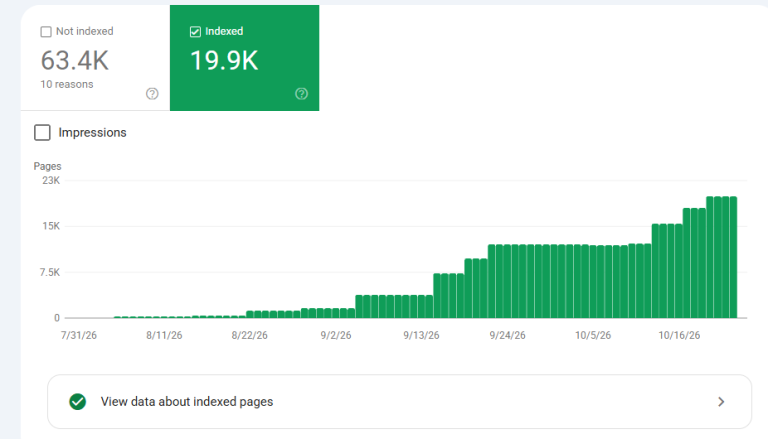Open View data about indexed pages
Screen dimensions: 768x439
(x=399, y=402)
